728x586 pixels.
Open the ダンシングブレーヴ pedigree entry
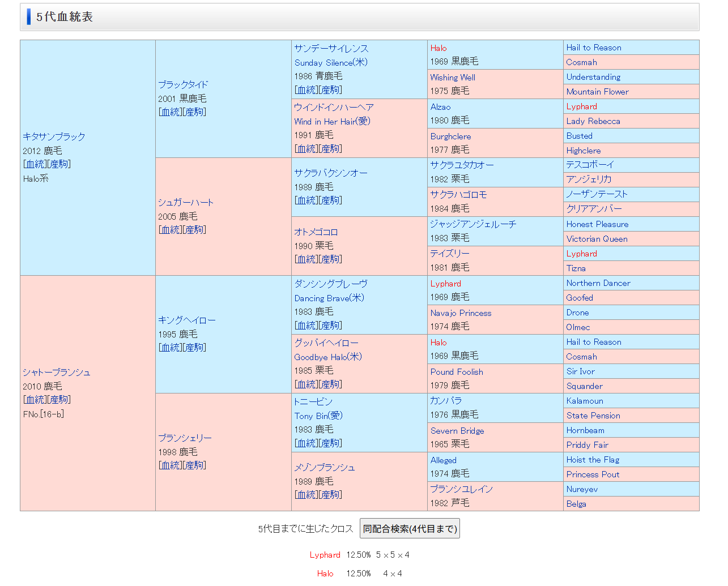click(x=331, y=284)
